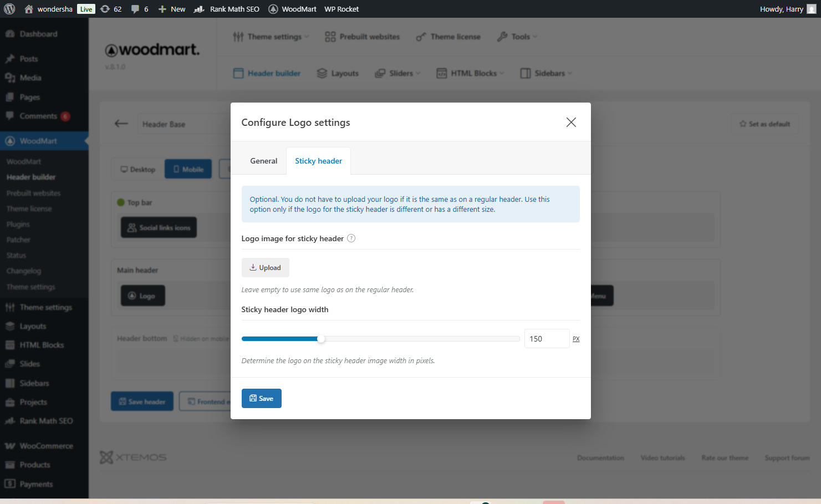
Task: Click the WordPress logo in admin bar
Action: coord(9,9)
